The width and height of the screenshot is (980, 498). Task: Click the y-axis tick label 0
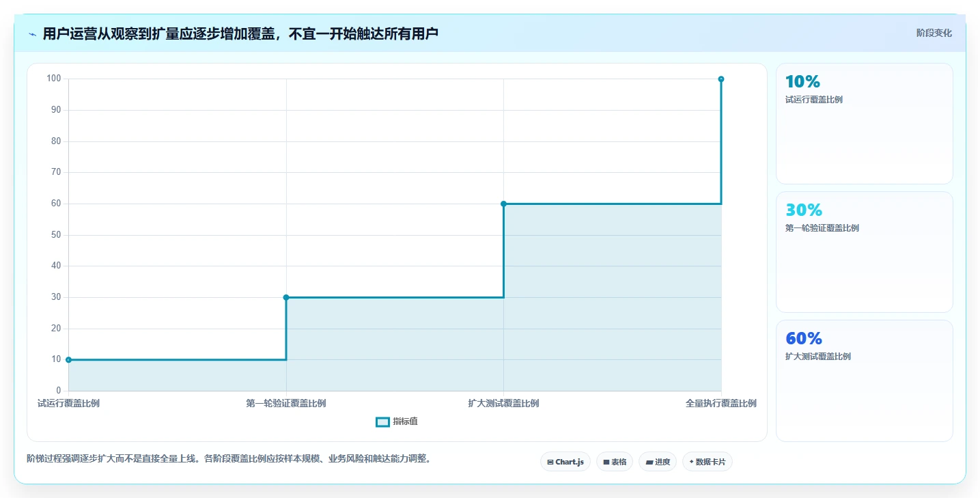tap(59, 391)
